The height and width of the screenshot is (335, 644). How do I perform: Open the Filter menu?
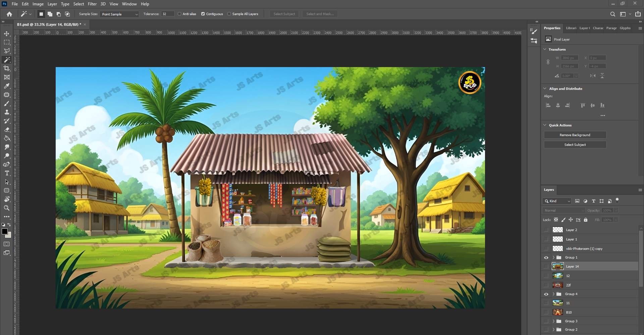coord(92,4)
